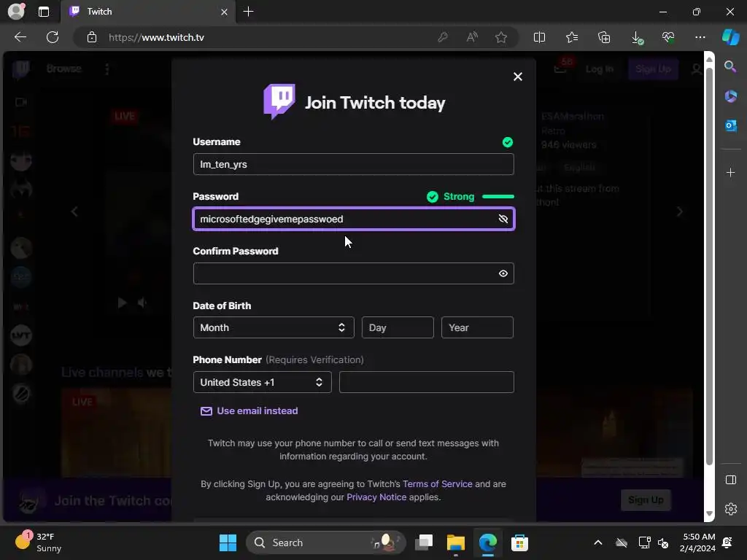747x560 pixels.
Task: Open File Explorer from the taskbar
Action: coord(455,542)
